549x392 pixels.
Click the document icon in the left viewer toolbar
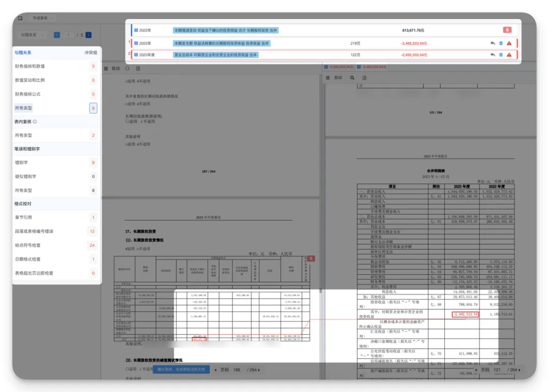(x=138, y=69)
